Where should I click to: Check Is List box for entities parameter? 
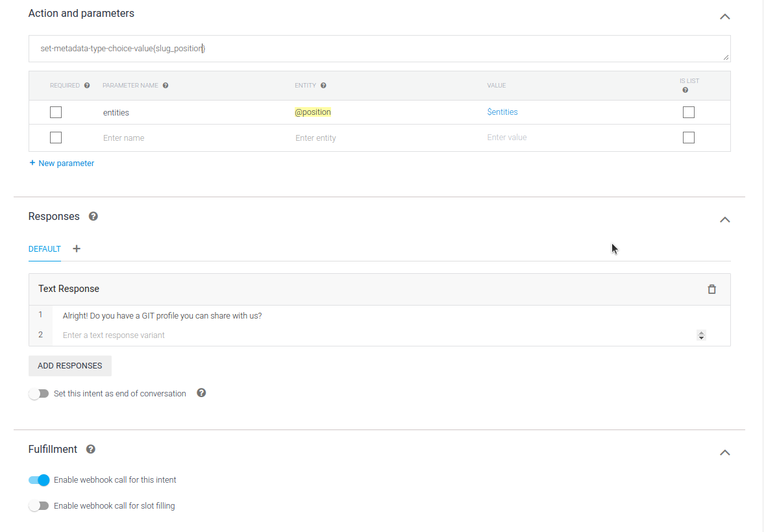[689, 112]
